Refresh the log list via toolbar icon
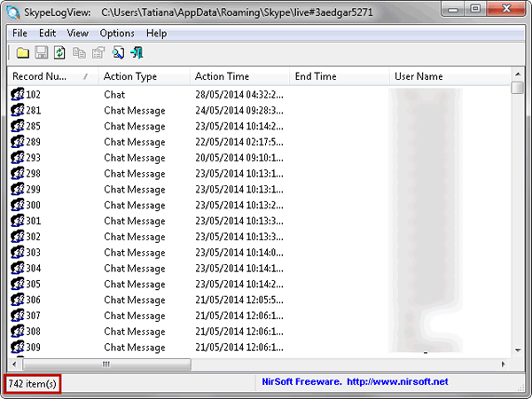This screenshot has height=399, width=532. click(x=59, y=53)
